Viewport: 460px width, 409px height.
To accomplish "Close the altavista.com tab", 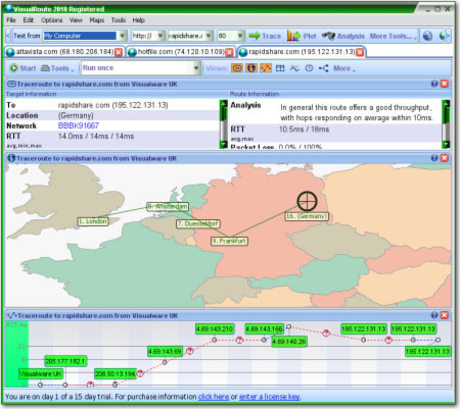I will (118, 52).
